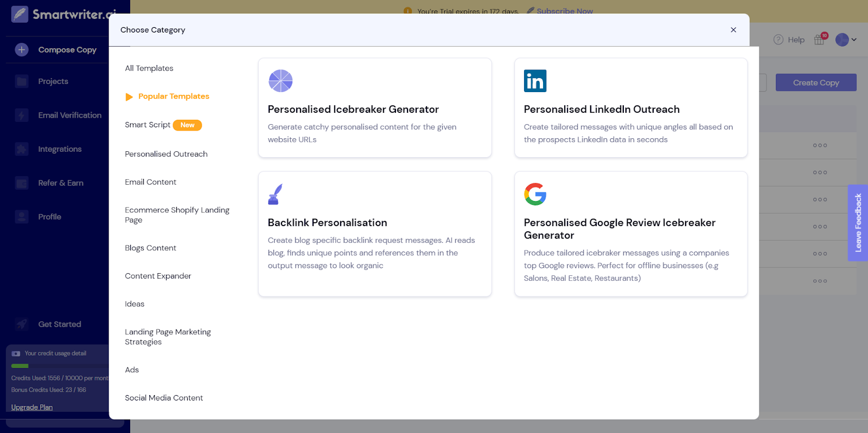This screenshot has height=433, width=868.
Task: Click the Choose Category dialog heading
Action: 152,30
